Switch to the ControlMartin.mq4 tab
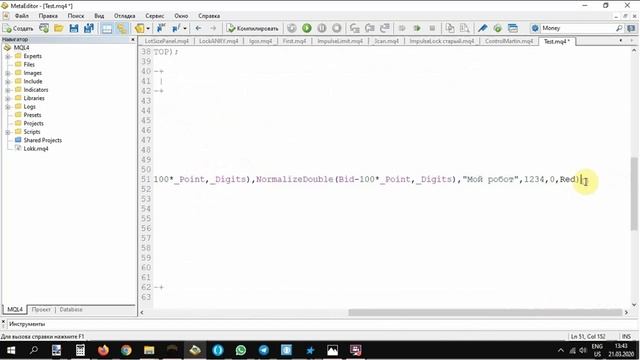This screenshot has height=360, width=640. point(509,41)
